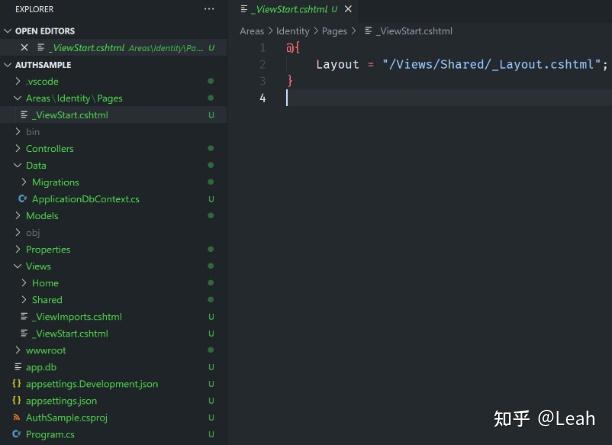Expand the bin folder
Image resolution: width=612 pixels, height=445 pixels.
pos(18,132)
